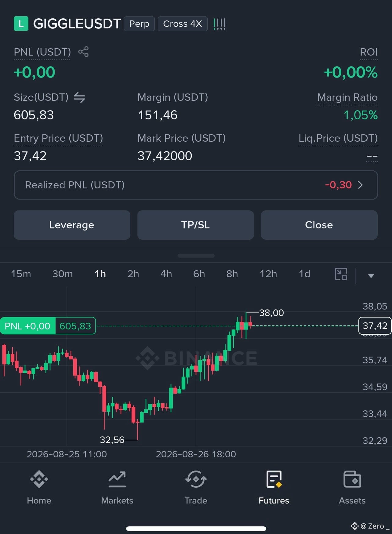
Task: Expand the chart options dropdown arrow
Action: click(371, 276)
